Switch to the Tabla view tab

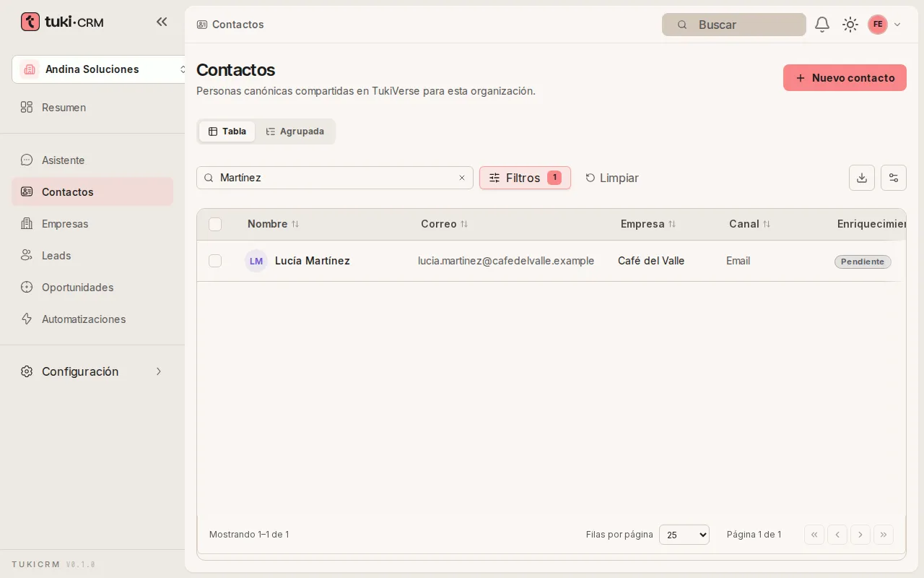click(x=227, y=131)
